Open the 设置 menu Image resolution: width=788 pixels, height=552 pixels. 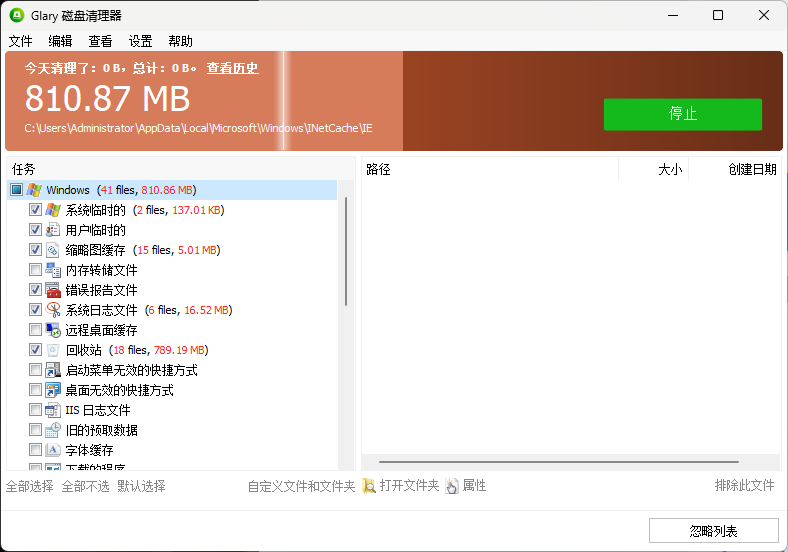pos(140,41)
